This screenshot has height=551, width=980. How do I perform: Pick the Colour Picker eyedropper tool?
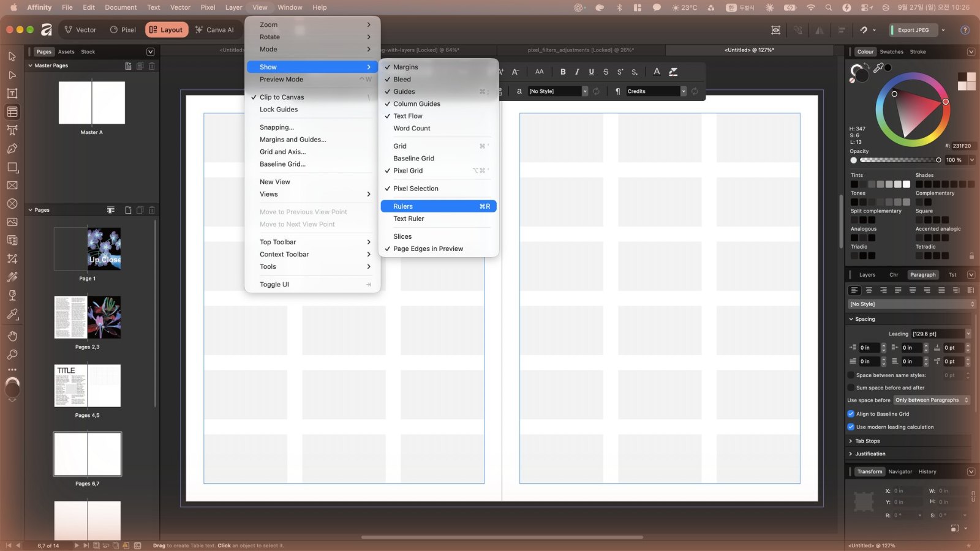point(12,314)
